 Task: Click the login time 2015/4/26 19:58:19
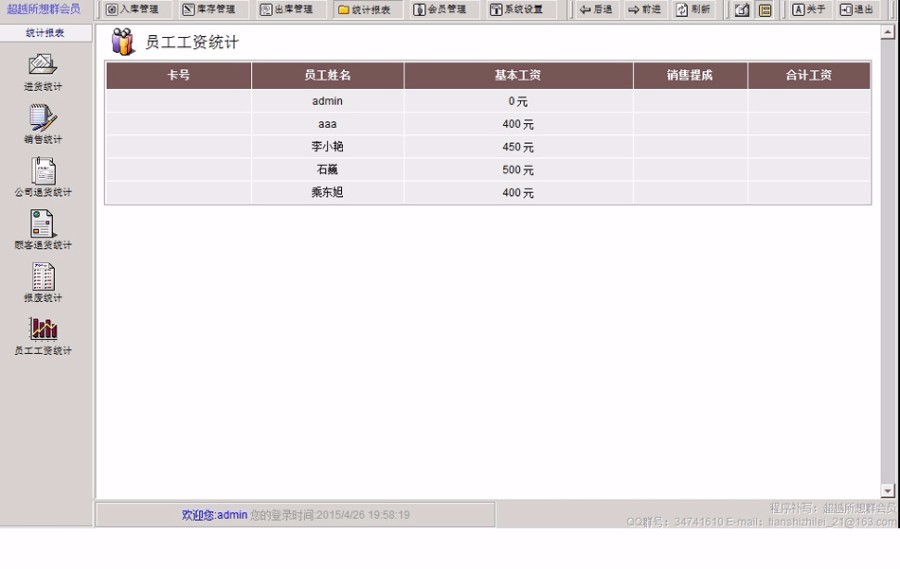[x=363, y=515]
